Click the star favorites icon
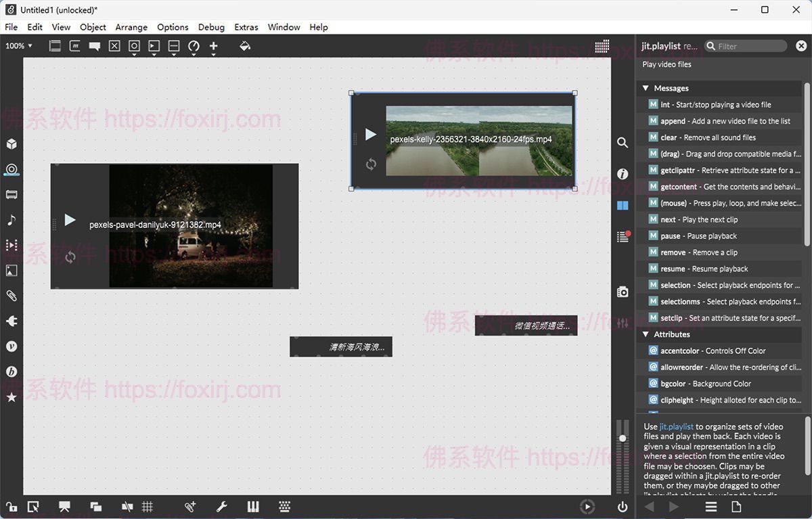The height and width of the screenshot is (519, 812). coord(12,397)
